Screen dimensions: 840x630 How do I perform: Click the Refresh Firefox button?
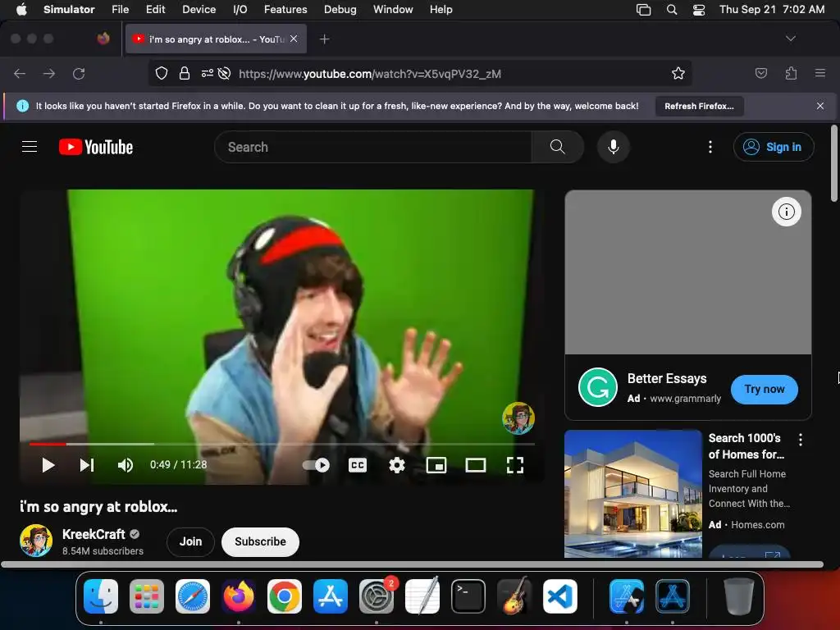[699, 106]
